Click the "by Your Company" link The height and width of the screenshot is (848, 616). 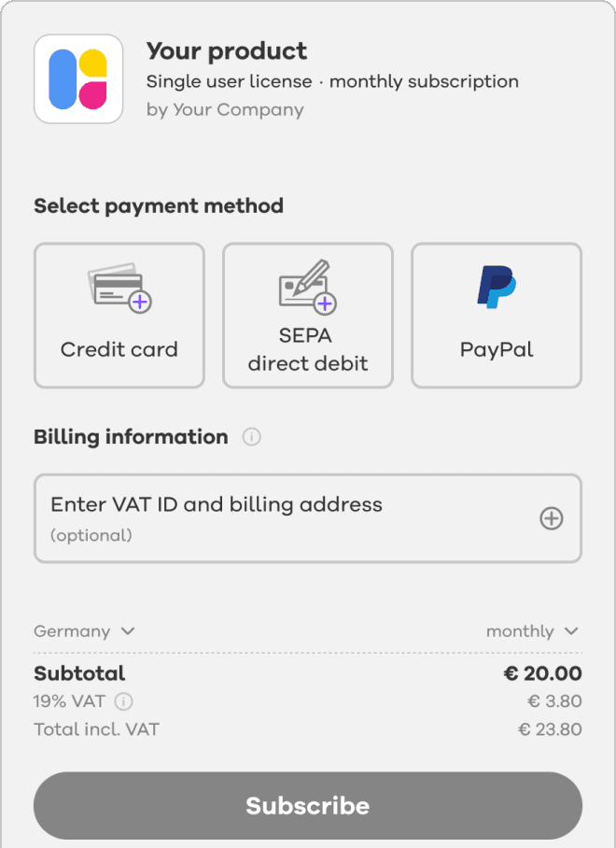225,109
